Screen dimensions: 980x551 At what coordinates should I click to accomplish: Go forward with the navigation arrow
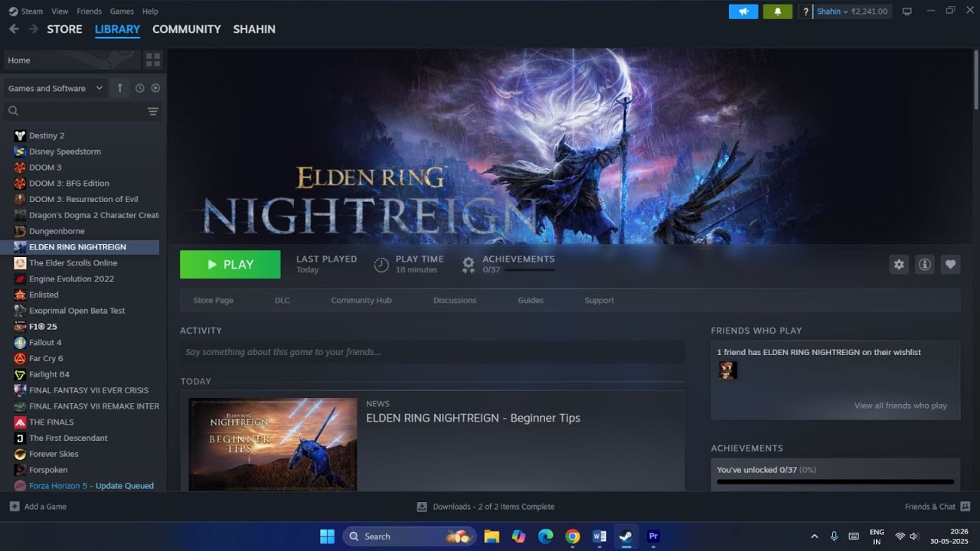click(x=33, y=29)
